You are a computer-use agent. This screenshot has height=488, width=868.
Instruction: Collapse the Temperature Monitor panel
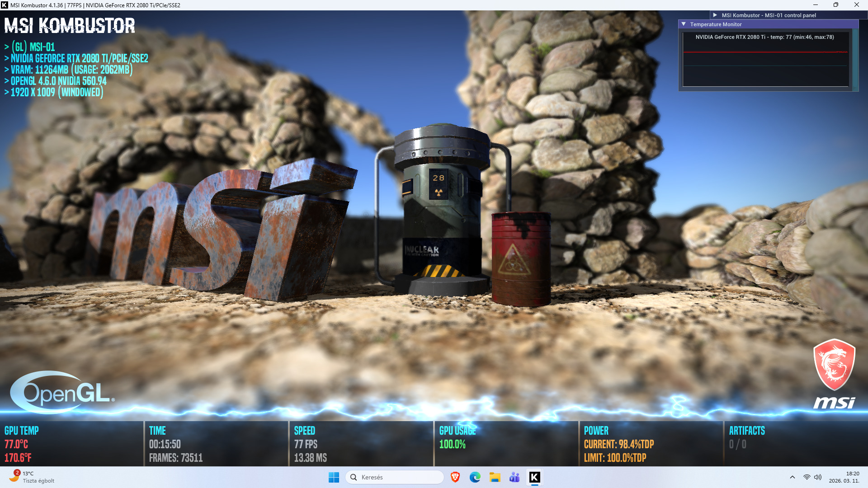click(x=684, y=24)
